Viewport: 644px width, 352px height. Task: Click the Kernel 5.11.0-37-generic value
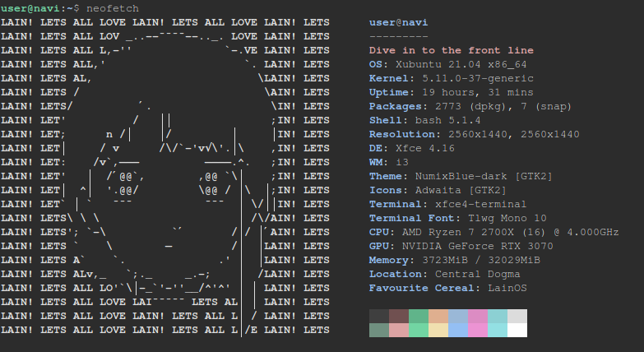click(478, 78)
